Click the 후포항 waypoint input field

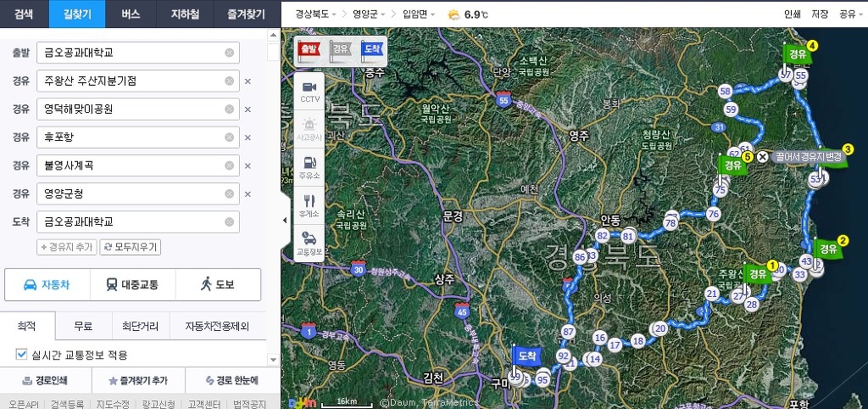pyautogui.click(x=138, y=137)
